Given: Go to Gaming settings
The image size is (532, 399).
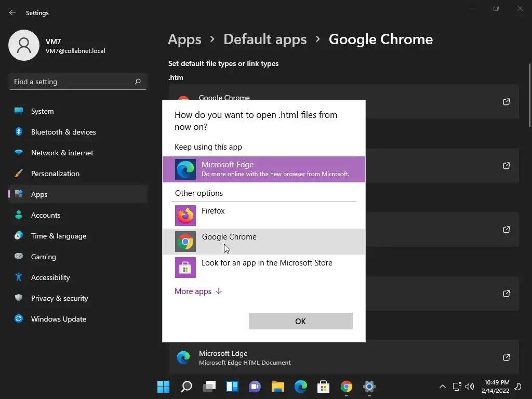Looking at the screenshot, I should tap(78, 257).
